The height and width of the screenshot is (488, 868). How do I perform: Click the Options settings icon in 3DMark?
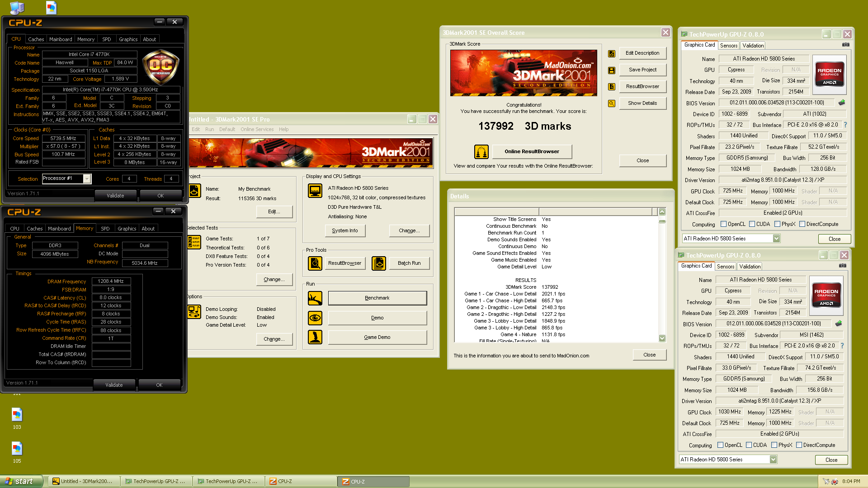pos(194,312)
